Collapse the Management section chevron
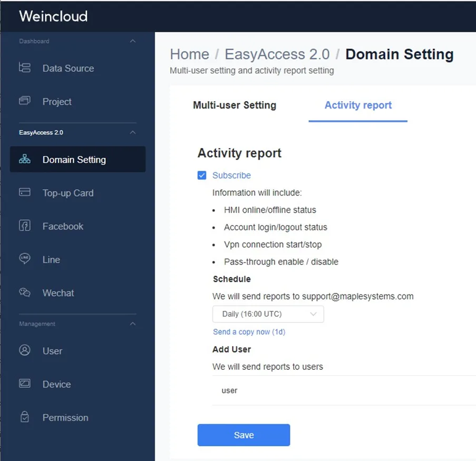The image size is (476, 461). [x=133, y=324]
